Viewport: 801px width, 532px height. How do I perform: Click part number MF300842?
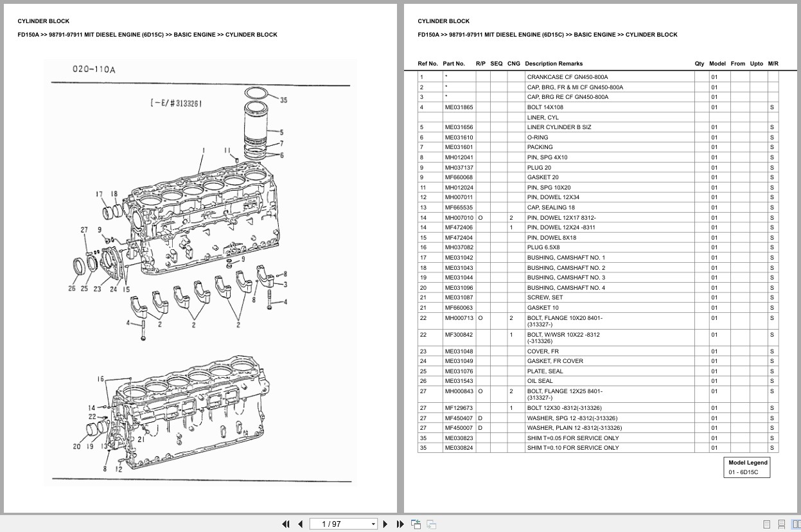coord(459,335)
